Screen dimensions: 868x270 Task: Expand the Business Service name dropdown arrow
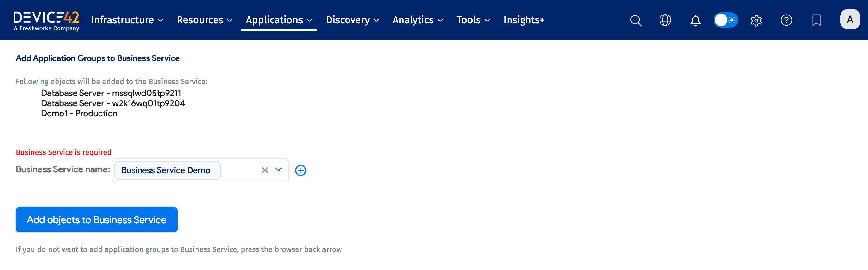point(278,169)
